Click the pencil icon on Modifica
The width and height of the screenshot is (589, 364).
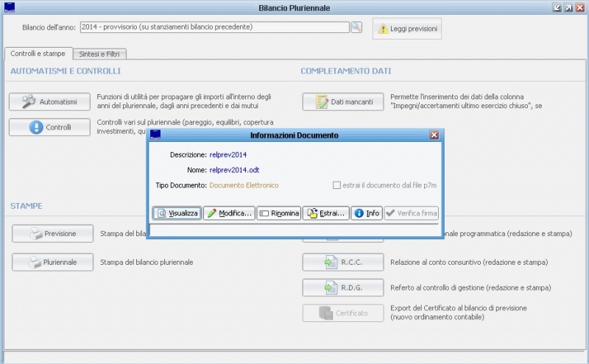tap(212, 213)
